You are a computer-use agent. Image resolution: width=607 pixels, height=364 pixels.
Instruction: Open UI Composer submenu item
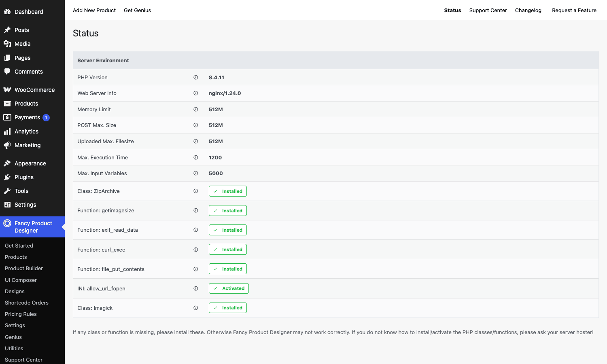[21, 280]
